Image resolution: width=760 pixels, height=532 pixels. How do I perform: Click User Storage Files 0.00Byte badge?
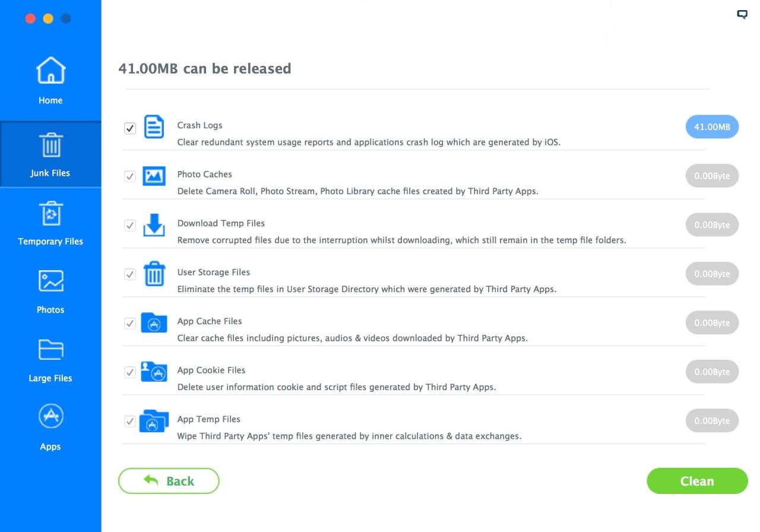pyautogui.click(x=712, y=274)
